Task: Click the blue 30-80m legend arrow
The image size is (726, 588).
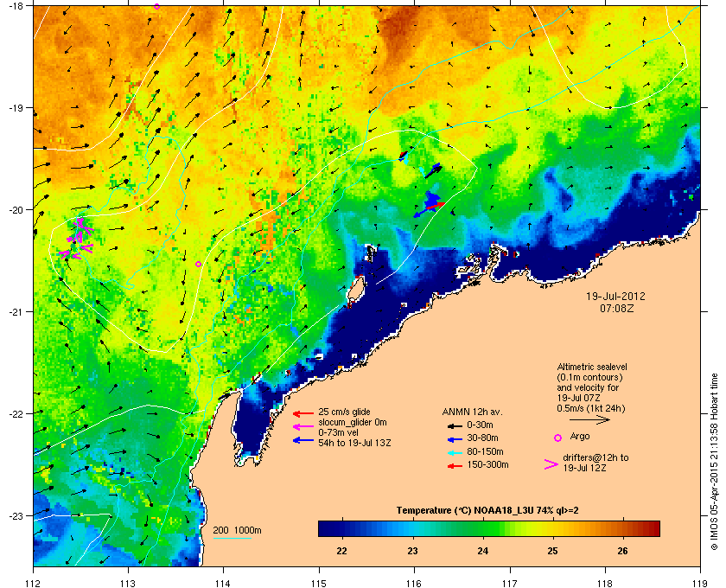Action: 455,439
